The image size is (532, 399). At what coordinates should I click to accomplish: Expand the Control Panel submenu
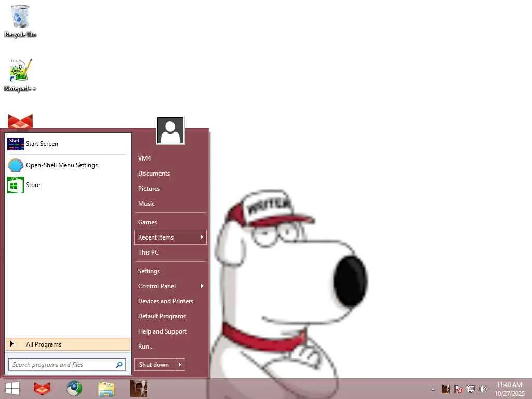170,286
